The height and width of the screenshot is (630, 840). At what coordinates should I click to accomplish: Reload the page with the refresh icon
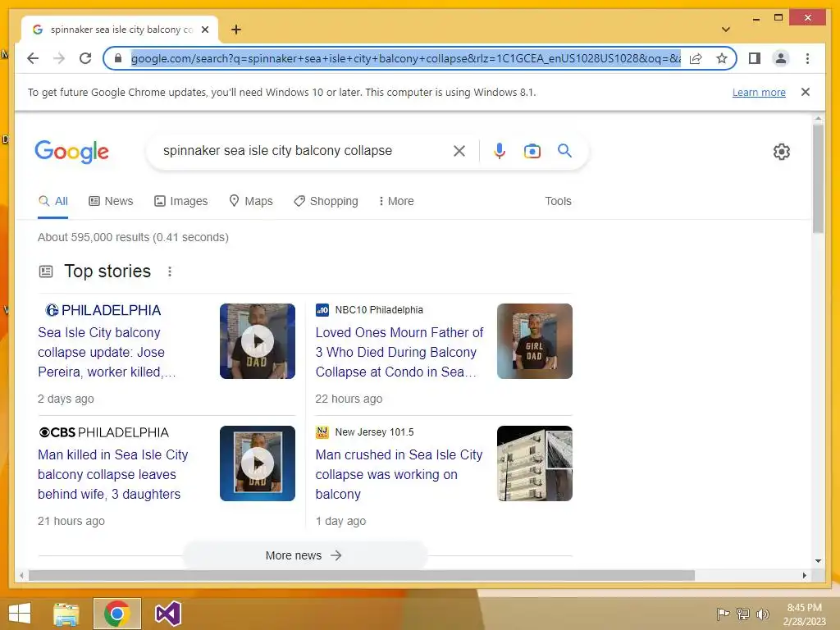[85, 58]
